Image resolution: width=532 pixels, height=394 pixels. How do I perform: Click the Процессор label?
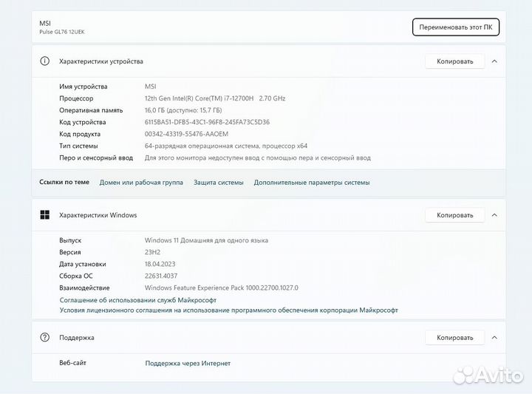coord(76,98)
